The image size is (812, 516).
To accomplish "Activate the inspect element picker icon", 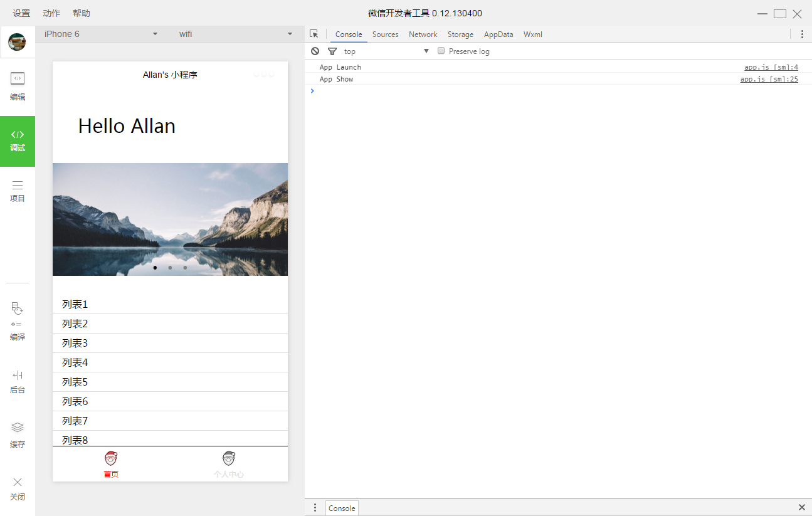I will pos(314,34).
